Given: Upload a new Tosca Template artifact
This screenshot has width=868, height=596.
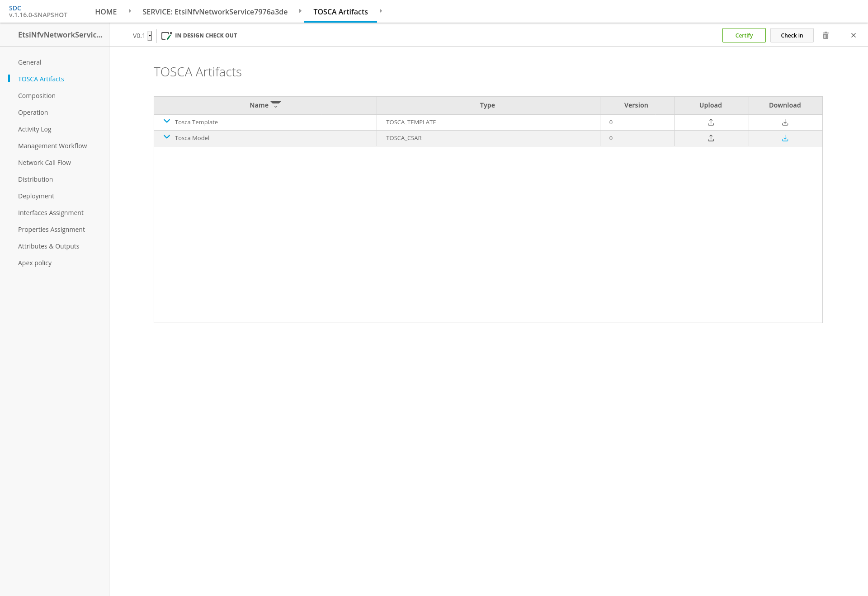Looking at the screenshot, I should (711, 122).
